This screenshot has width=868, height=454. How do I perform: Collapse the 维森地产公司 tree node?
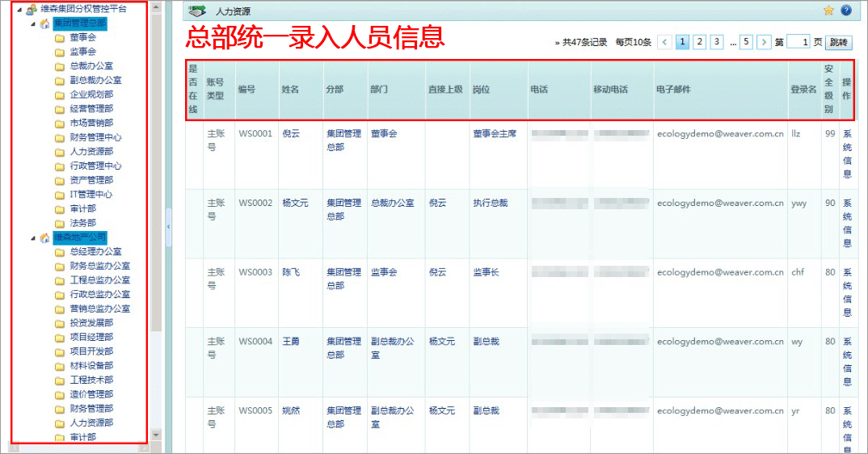point(33,238)
